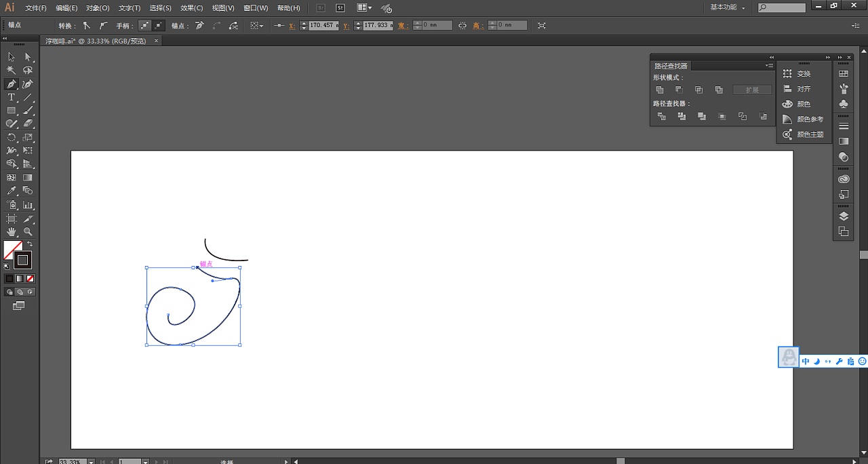The width and height of the screenshot is (868, 464).
Task: Open the Stroke panel icon in dock
Action: coord(844,126)
